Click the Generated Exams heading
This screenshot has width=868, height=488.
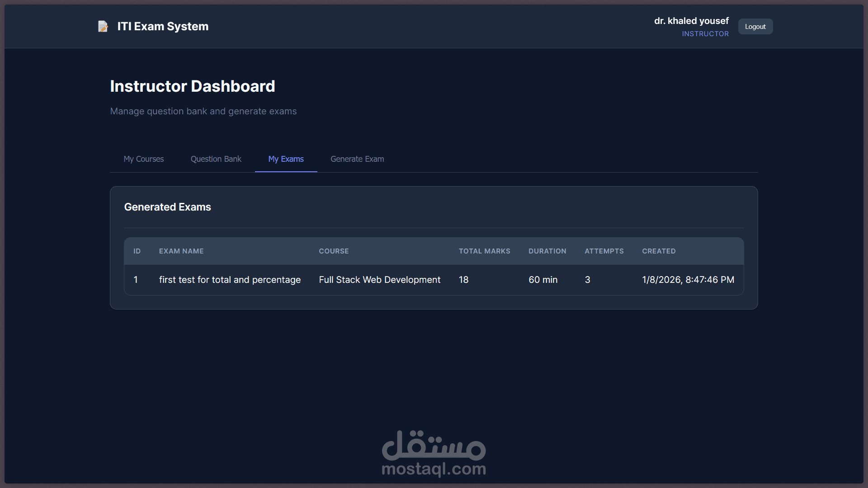tap(167, 207)
